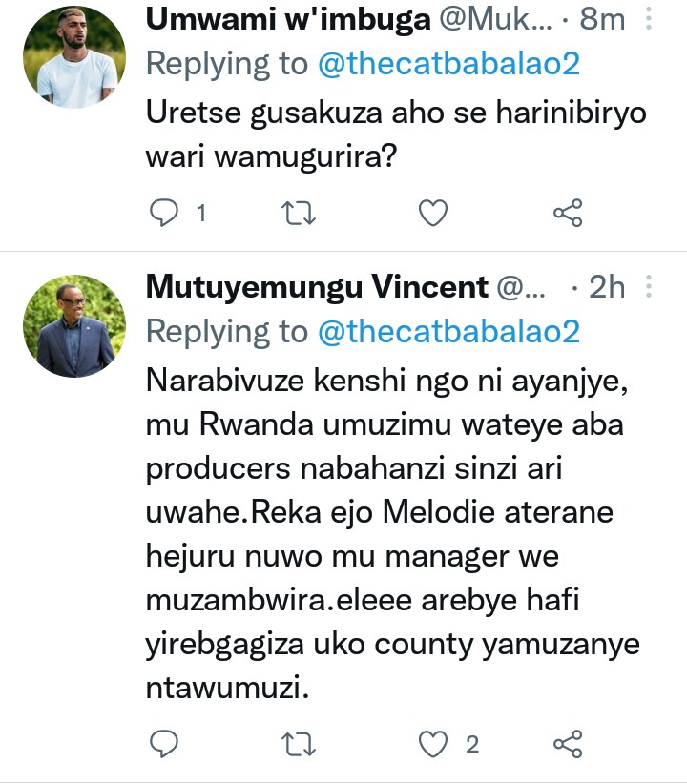Open Mutuyemungu Vincent's profile picture
The image size is (687, 784).
click(75, 329)
